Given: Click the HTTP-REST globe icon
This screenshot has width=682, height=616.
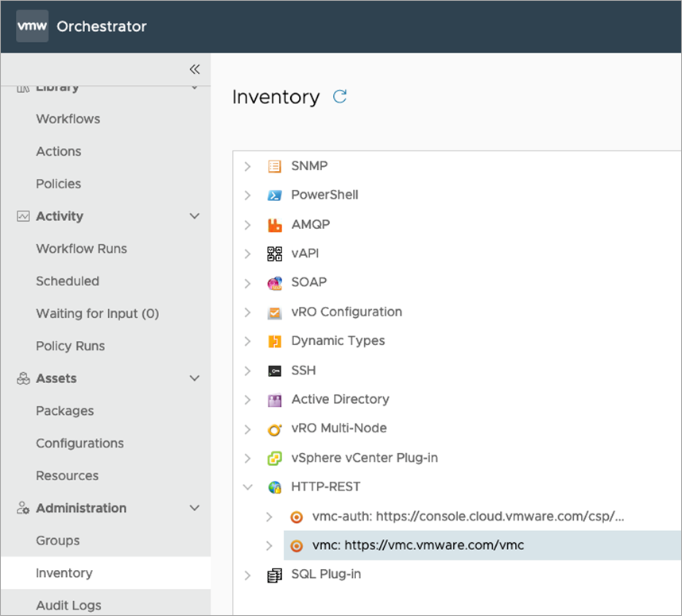Looking at the screenshot, I should (274, 487).
